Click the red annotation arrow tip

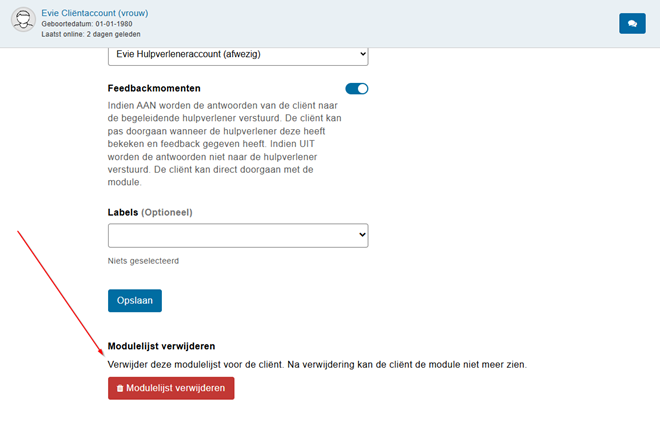(x=102, y=354)
